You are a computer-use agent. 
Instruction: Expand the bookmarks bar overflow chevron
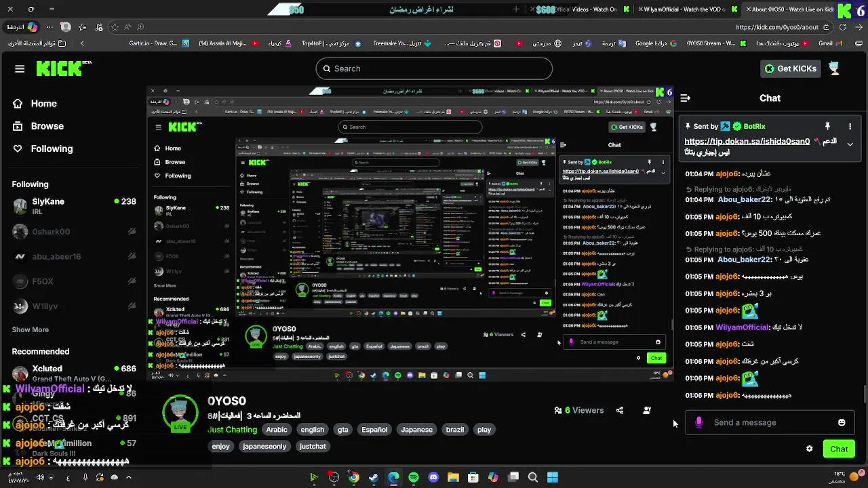[82, 43]
